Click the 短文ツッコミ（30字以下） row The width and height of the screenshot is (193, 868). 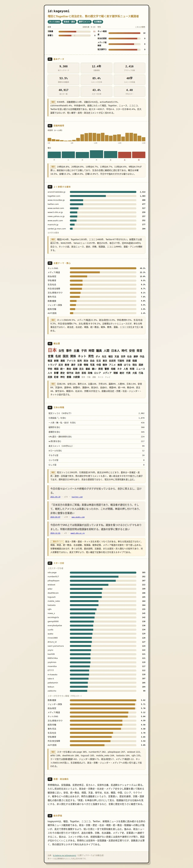tap(96, 414)
